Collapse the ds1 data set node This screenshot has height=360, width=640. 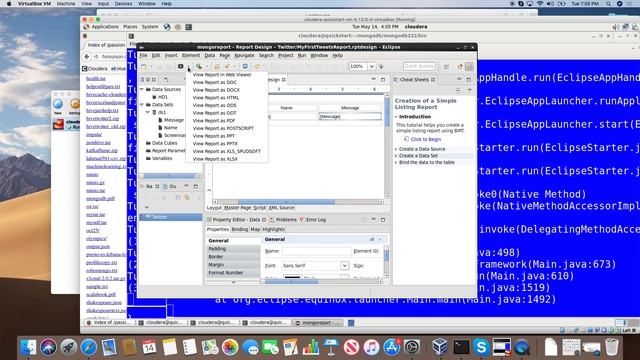tap(148, 112)
